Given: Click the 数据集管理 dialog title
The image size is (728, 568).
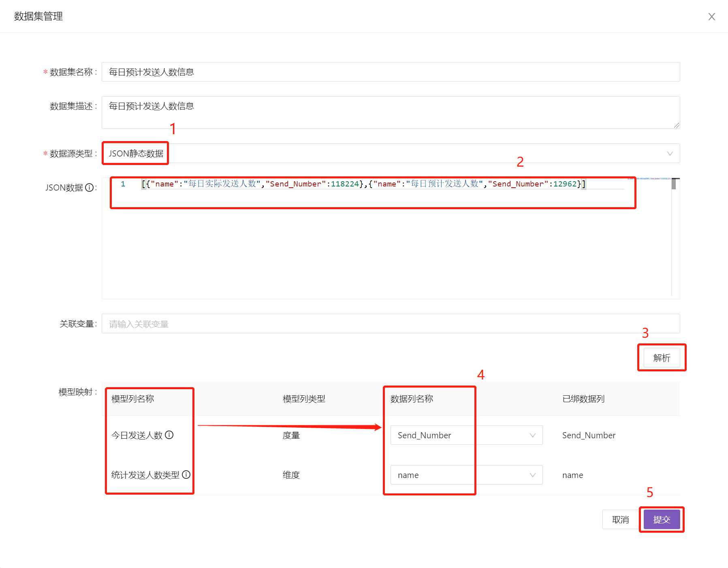Looking at the screenshot, I should coord(38,16).
